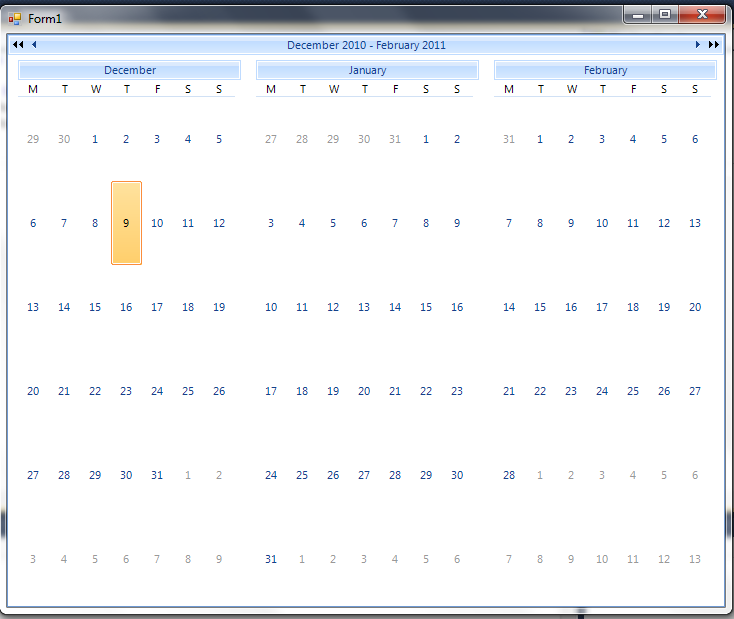Select February 6
Viewport: 734px width, 619px height.
[x=695, y=139]
